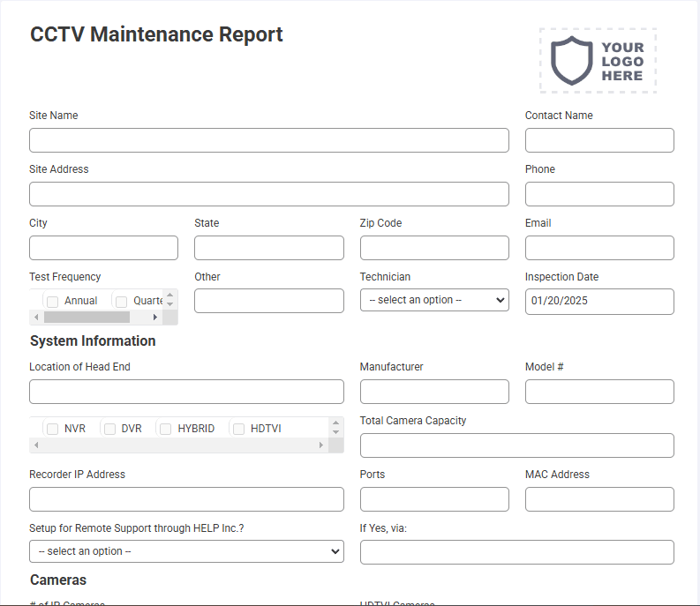700x606 pixels.
Task: Focus the Site Name text field
Action: [269, 140]
